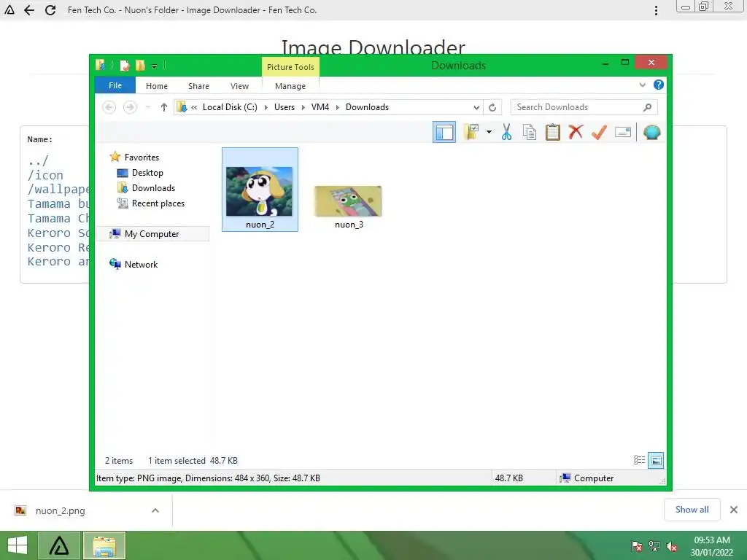Click the magnifier search icon

click(647, 107)
